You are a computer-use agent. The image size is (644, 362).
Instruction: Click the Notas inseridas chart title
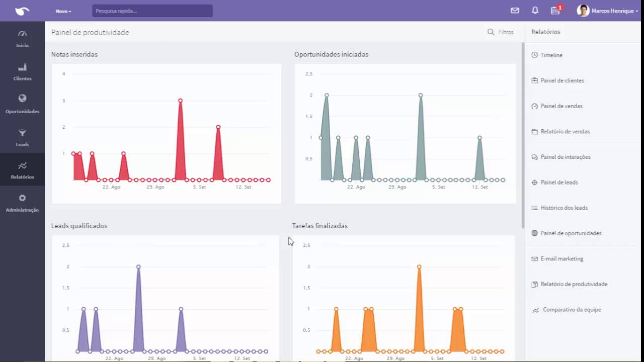[74, 54]
